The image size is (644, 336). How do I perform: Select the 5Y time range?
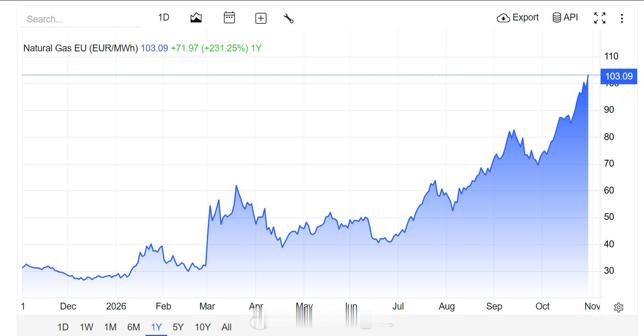(178, 327)
